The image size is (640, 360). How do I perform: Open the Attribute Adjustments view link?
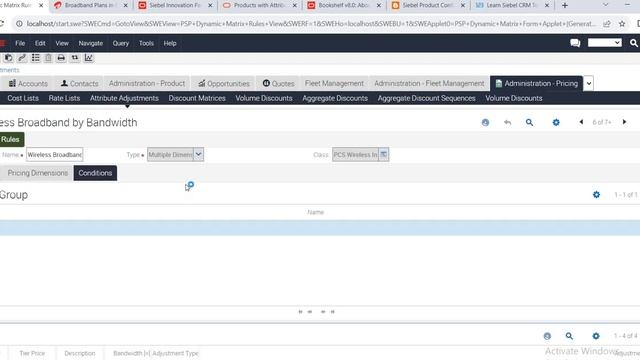pos(124,98)
